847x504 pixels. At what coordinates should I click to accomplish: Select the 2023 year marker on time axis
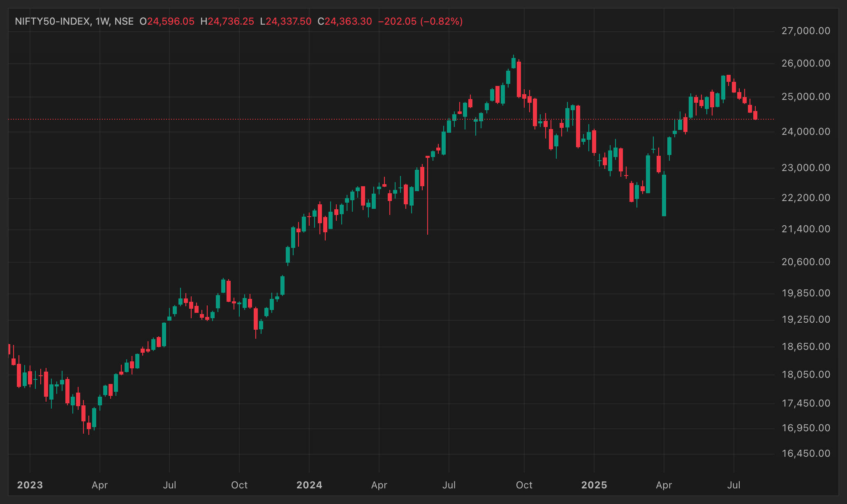pos(30,485)
